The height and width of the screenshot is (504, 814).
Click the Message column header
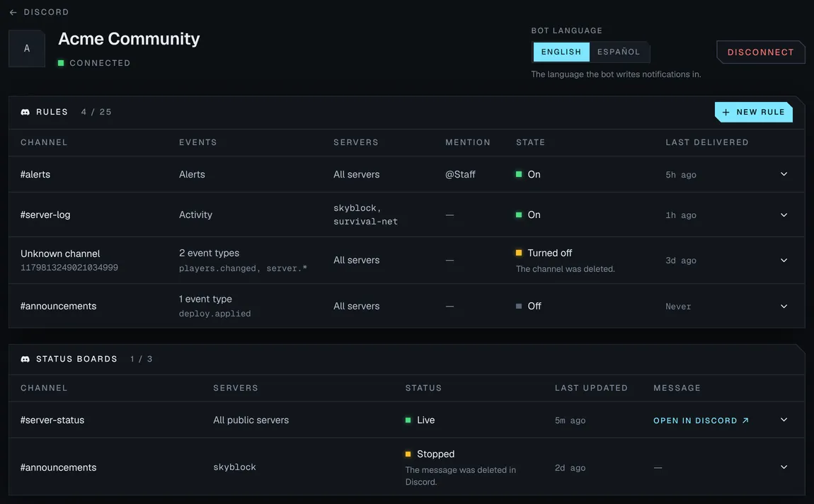tap(677, 388)
